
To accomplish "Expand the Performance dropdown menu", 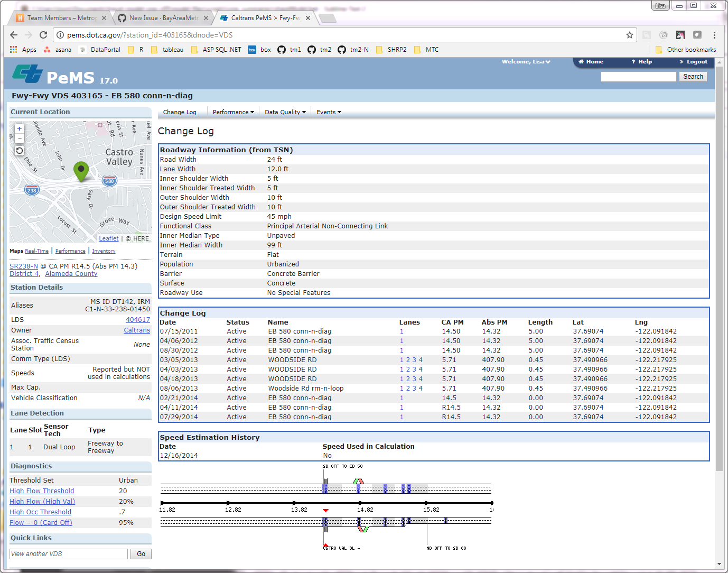I will tap(233, 112).
